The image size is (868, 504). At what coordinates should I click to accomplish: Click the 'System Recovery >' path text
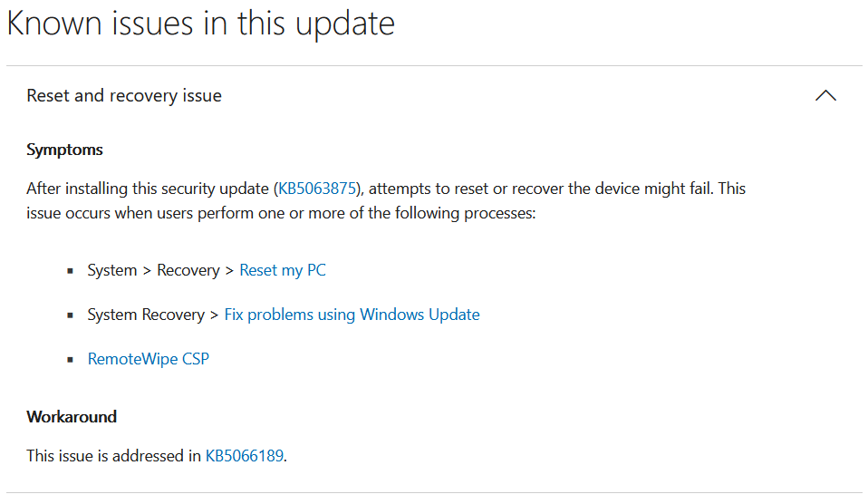pyautogui.click(x=153, y=315)
